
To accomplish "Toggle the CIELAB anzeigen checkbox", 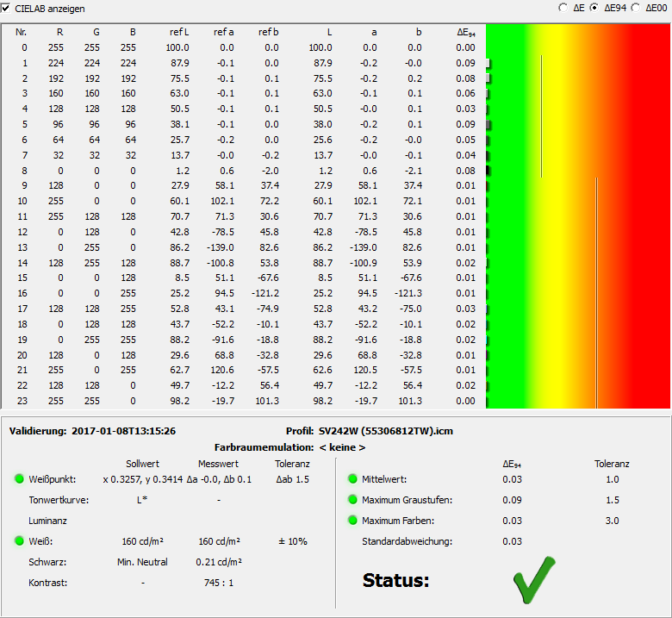I will pyautogui.click(x=6, y=8).
